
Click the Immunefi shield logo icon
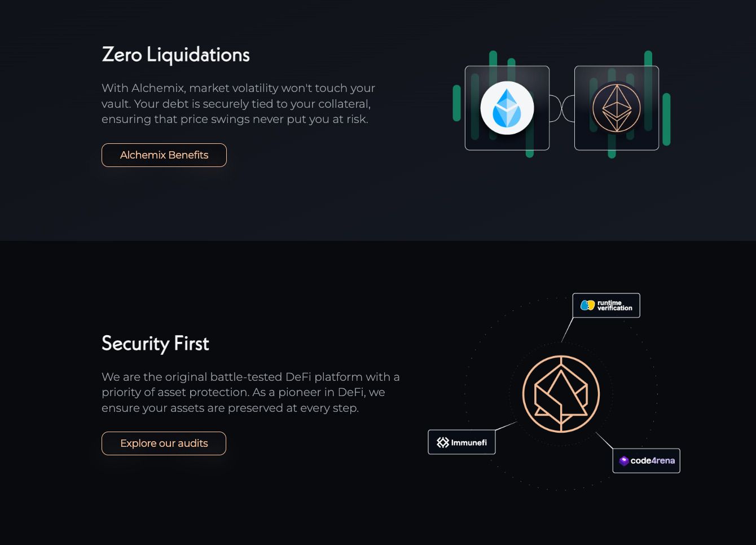coord(442,442)
